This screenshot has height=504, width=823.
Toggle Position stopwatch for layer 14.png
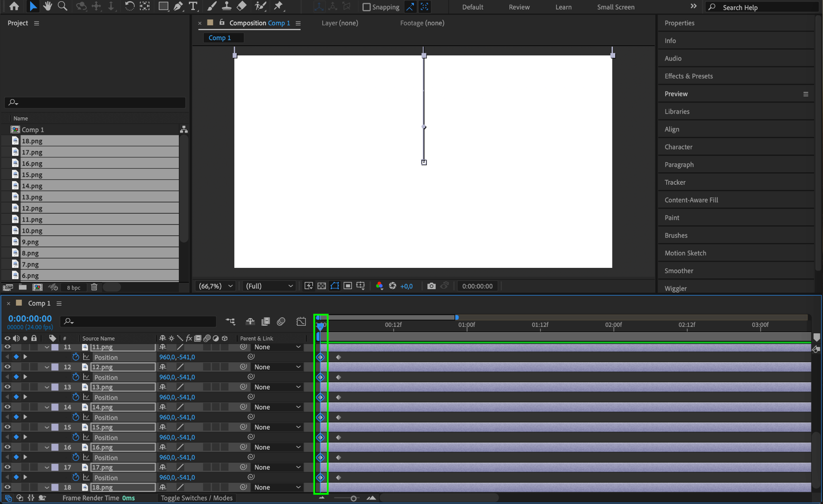tap(76, 417)
